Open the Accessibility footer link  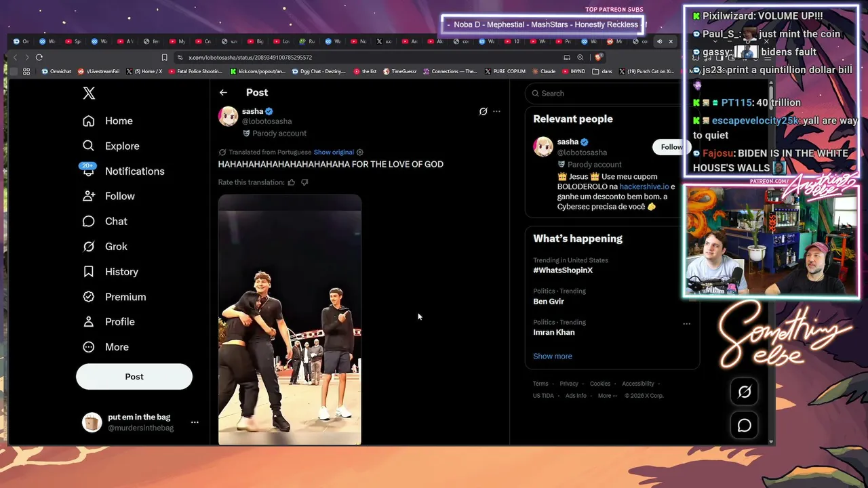pos(638,384)
